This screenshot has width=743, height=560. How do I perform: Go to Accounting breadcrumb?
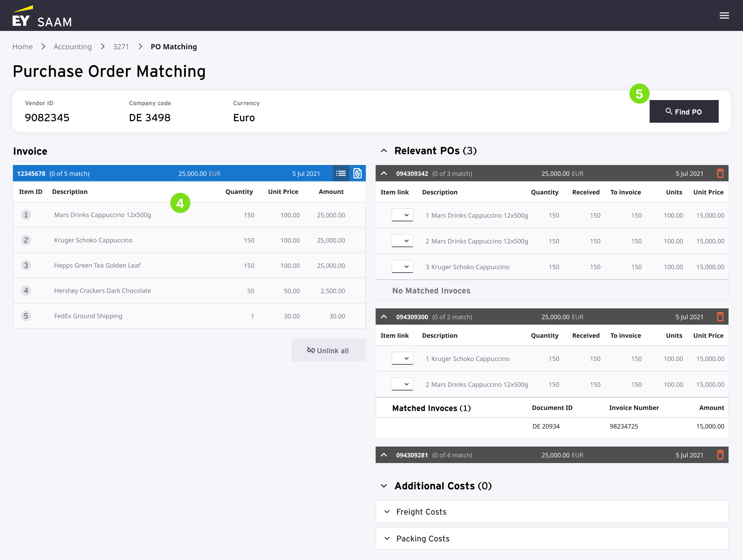tap(73, 47)
